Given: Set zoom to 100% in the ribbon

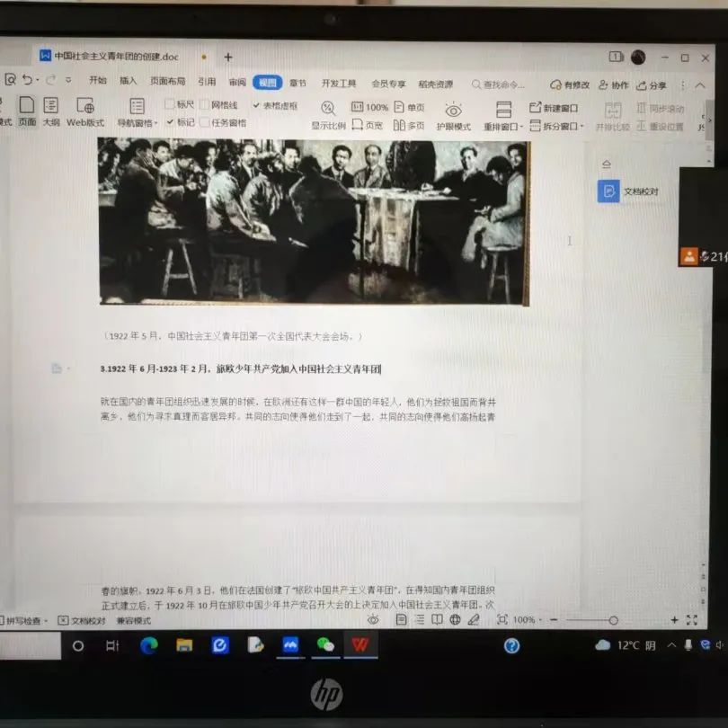Looking at the screenshot, I should [x=369, y=108].
